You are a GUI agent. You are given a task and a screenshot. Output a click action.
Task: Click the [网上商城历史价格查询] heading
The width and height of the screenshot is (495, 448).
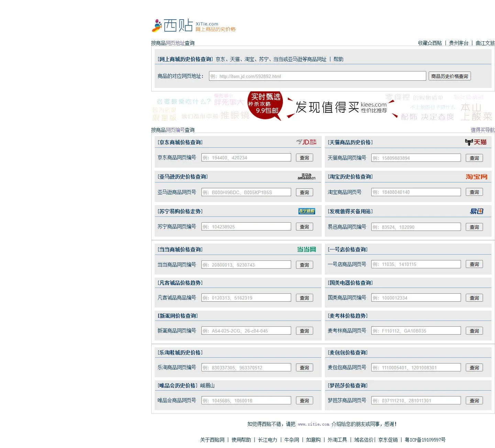185,59
